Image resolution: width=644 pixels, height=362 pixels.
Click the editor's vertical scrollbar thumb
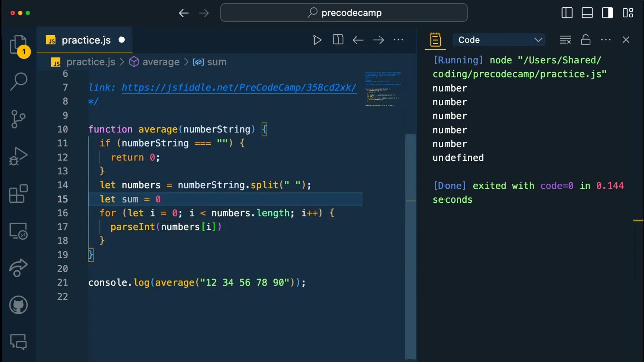pos(410,246)
